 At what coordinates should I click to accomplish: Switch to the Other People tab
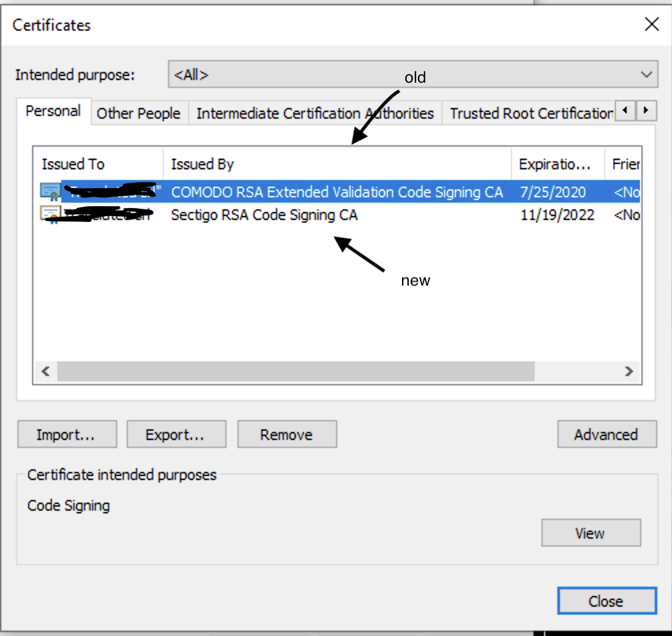click(138, 113)
